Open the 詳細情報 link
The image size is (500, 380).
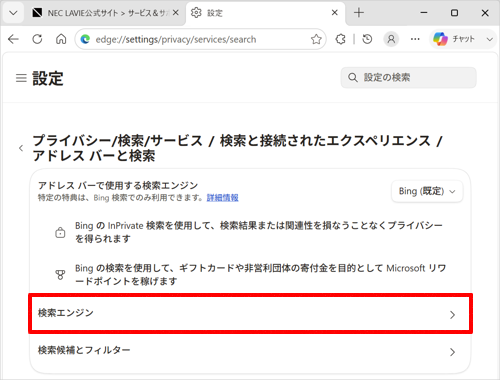pos(222,198)
